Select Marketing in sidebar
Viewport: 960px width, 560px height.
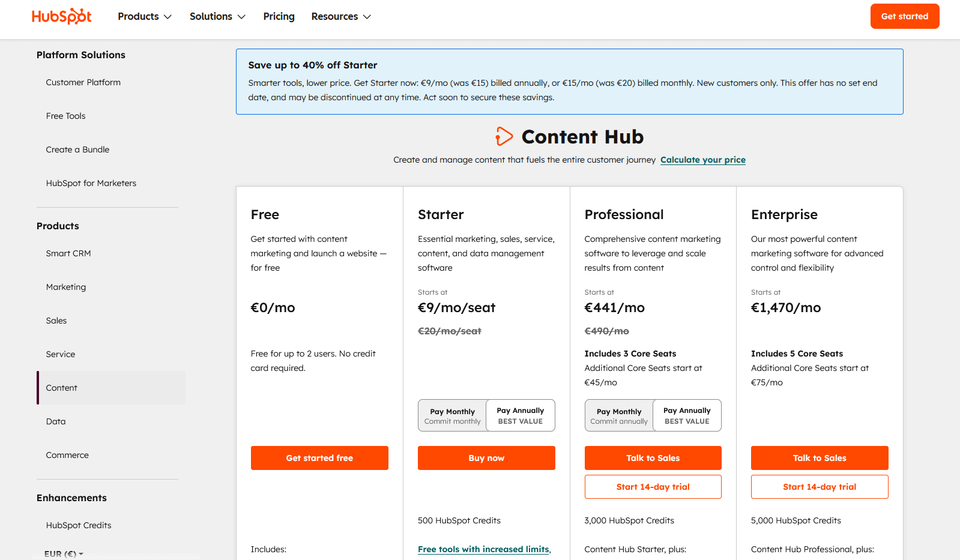tap(66, 287)
